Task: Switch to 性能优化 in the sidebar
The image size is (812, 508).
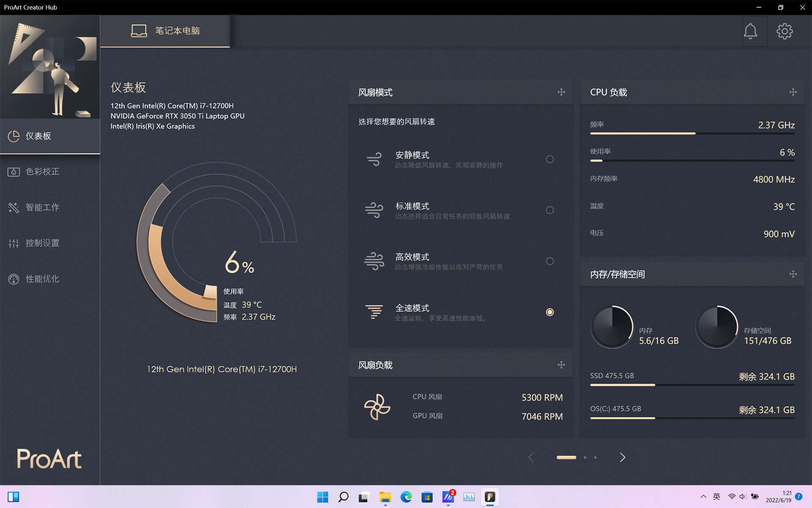Action: click(42, 279)
